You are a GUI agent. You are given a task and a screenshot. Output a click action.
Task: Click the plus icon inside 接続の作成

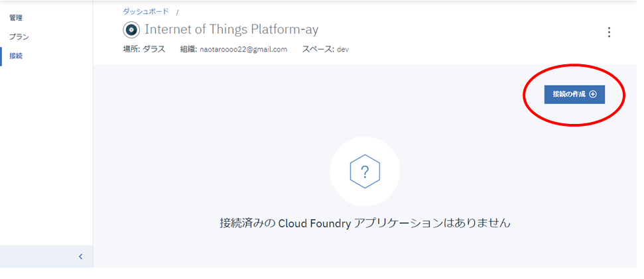pos(593,95)
